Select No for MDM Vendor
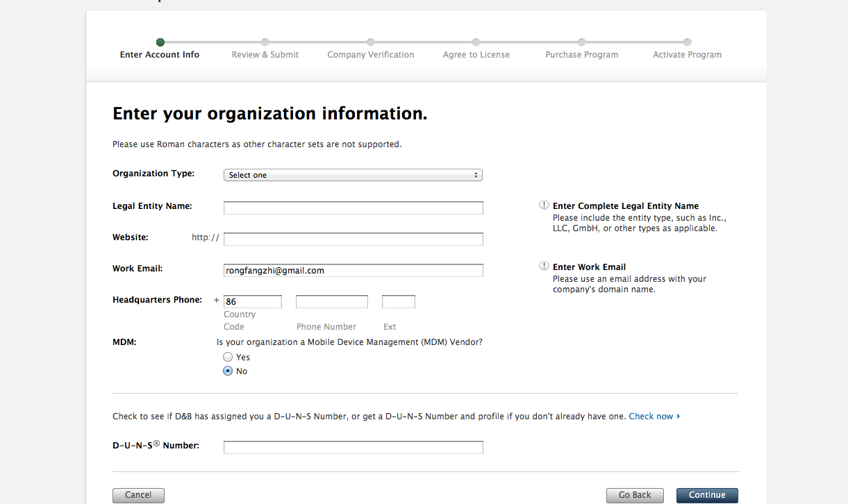Viewport: 848px width, 504px height. tap(228, 371)
